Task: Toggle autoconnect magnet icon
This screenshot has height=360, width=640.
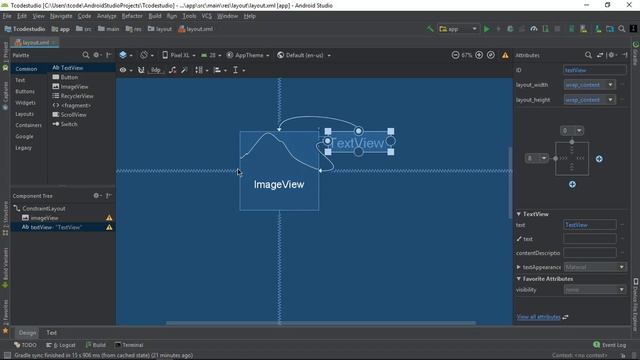Action: click(x=141, y=70)
